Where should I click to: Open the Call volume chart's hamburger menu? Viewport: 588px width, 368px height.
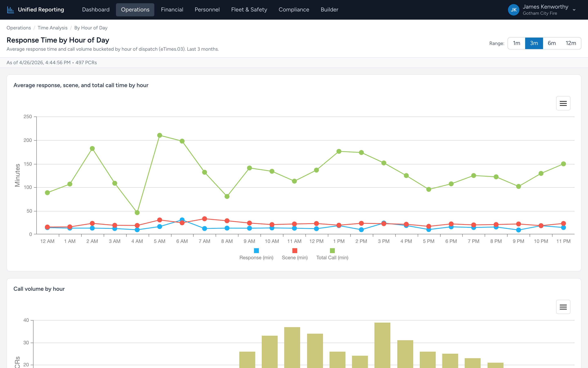(x=563, y=307)
